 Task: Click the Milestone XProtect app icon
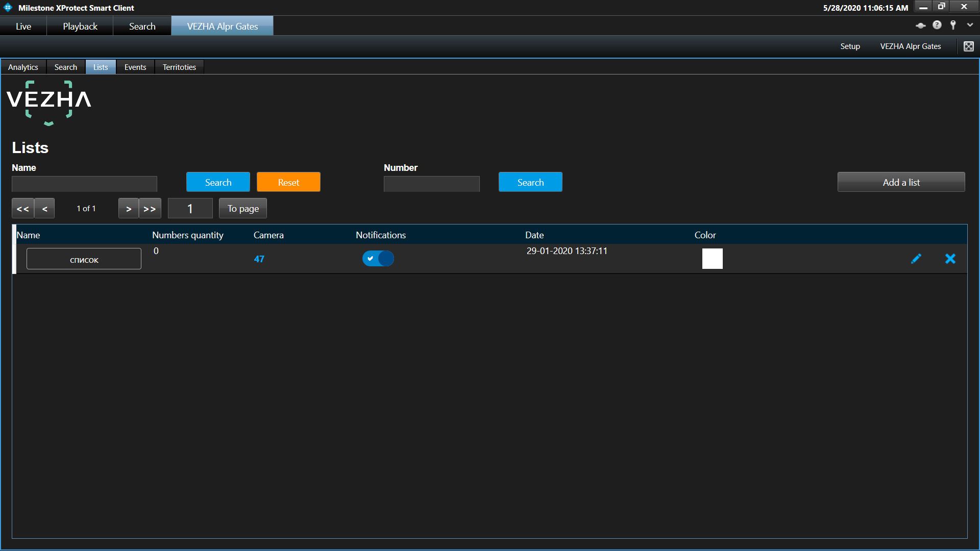pos(8,8)
